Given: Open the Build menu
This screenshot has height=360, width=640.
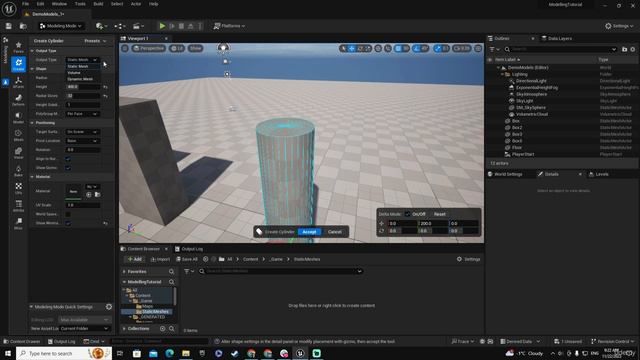Looking at the screenshot, I should [x=98, y=4].
